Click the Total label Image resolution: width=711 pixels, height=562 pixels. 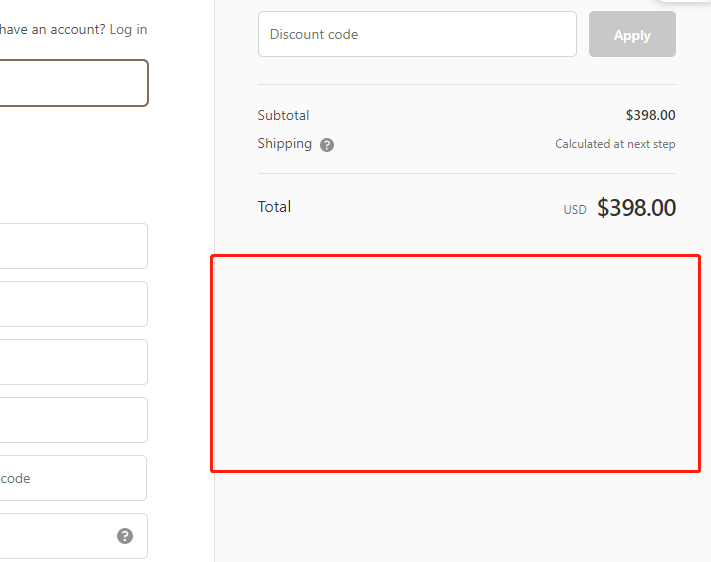pos(274,207)
